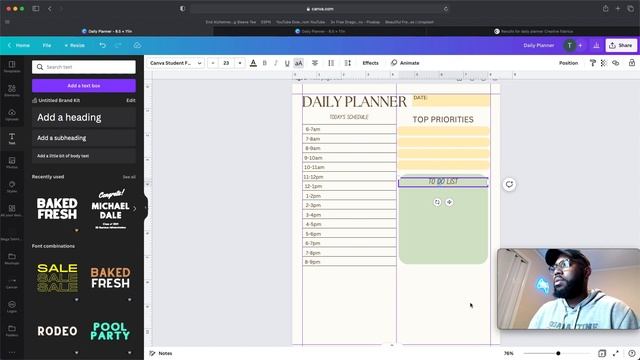The width and height of the screenshot is (640, 360).
Task: Open the Uploads sidebar panel
Action: (12, 114)
